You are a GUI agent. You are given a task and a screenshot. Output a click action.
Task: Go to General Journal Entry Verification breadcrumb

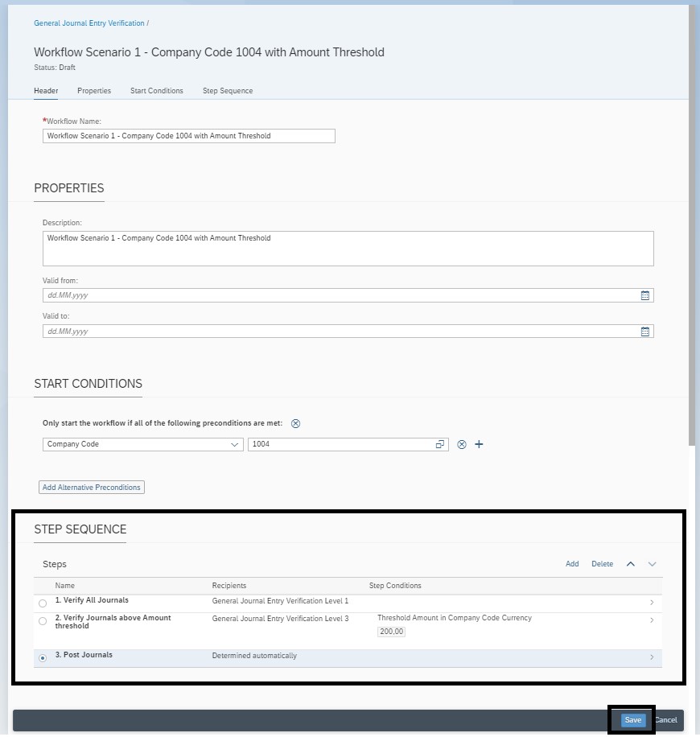[x=89, y=23]
